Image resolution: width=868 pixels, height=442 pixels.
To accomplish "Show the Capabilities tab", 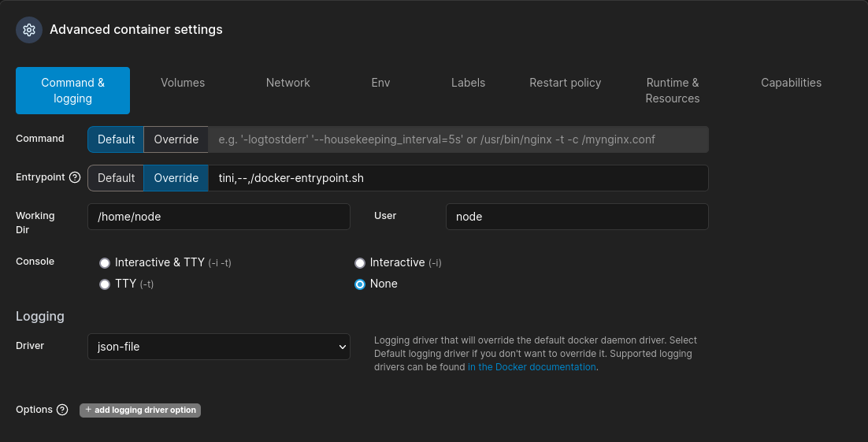I will (791, 83).
